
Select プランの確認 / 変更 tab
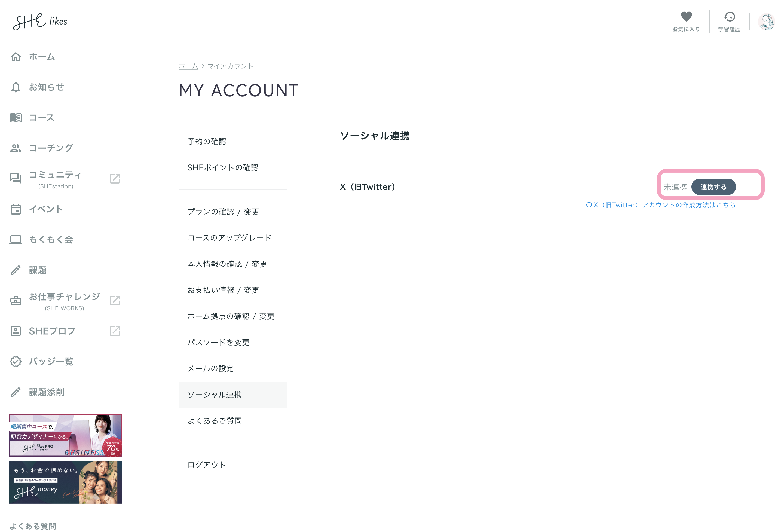pos(223,212)
